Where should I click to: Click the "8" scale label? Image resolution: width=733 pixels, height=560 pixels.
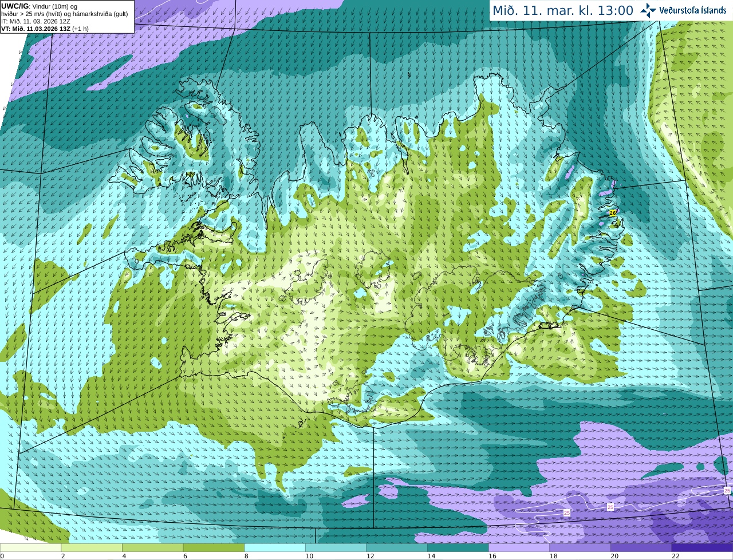[246, 556]
